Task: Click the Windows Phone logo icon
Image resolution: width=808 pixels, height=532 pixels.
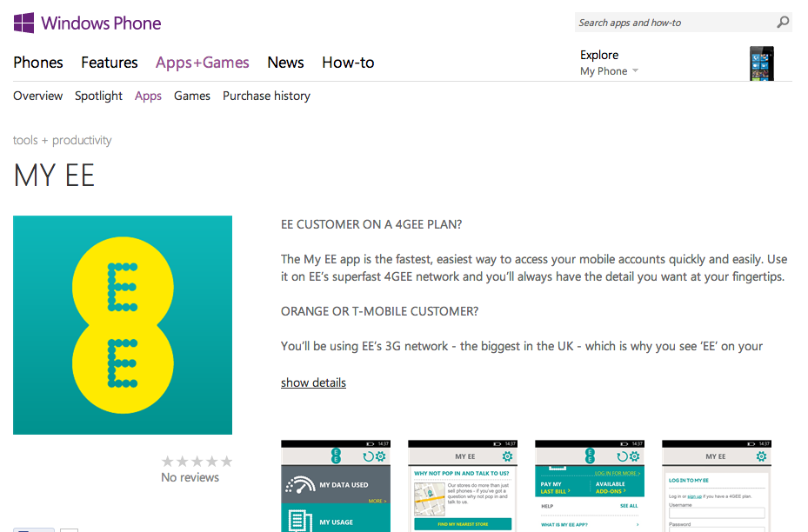Action: 23,23
